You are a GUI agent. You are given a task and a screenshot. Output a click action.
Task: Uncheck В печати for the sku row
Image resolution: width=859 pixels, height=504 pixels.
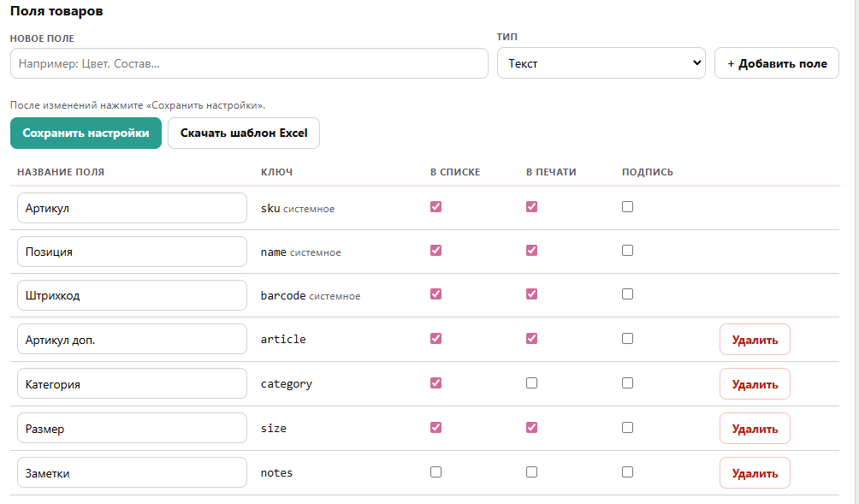tap(532, 206)
